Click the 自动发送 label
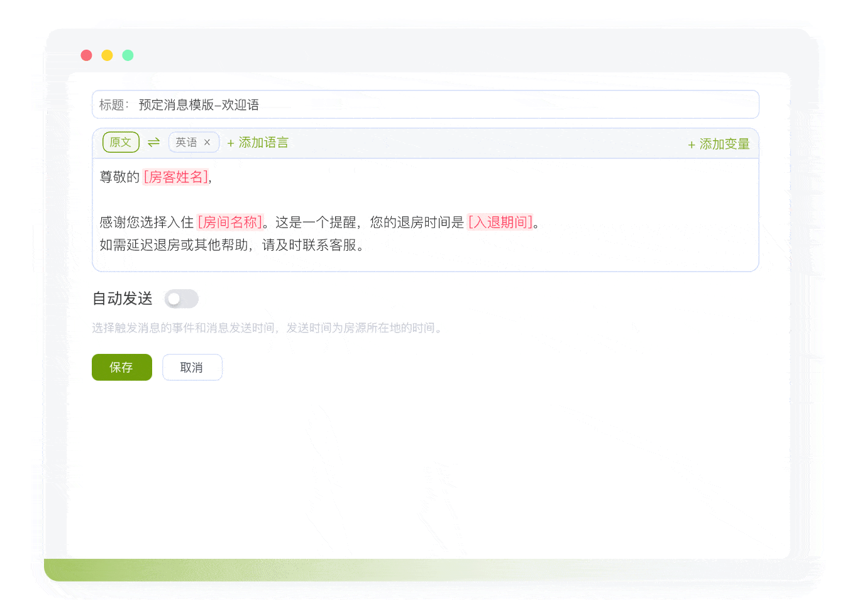 coord(123,299)
